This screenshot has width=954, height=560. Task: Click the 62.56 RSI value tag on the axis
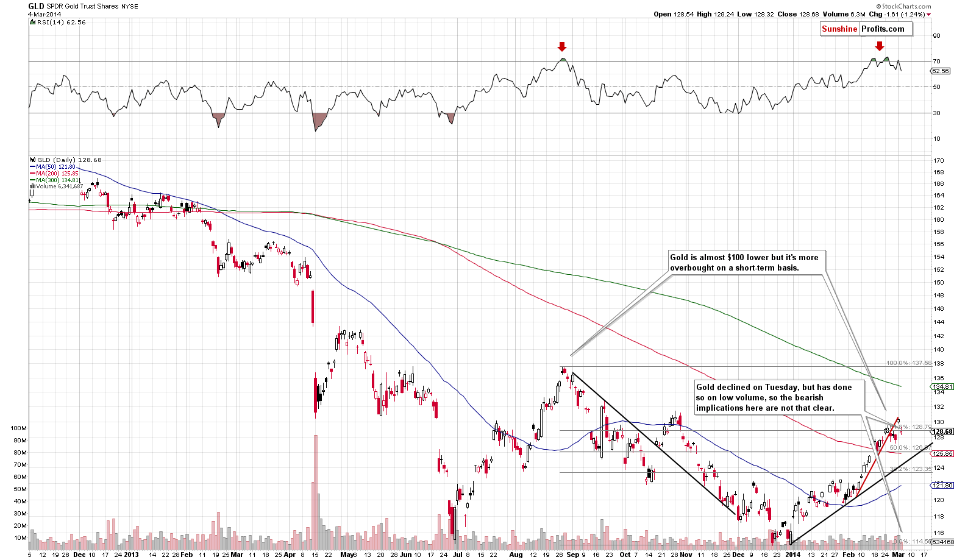pyautogui.click(x=941, y=71)
